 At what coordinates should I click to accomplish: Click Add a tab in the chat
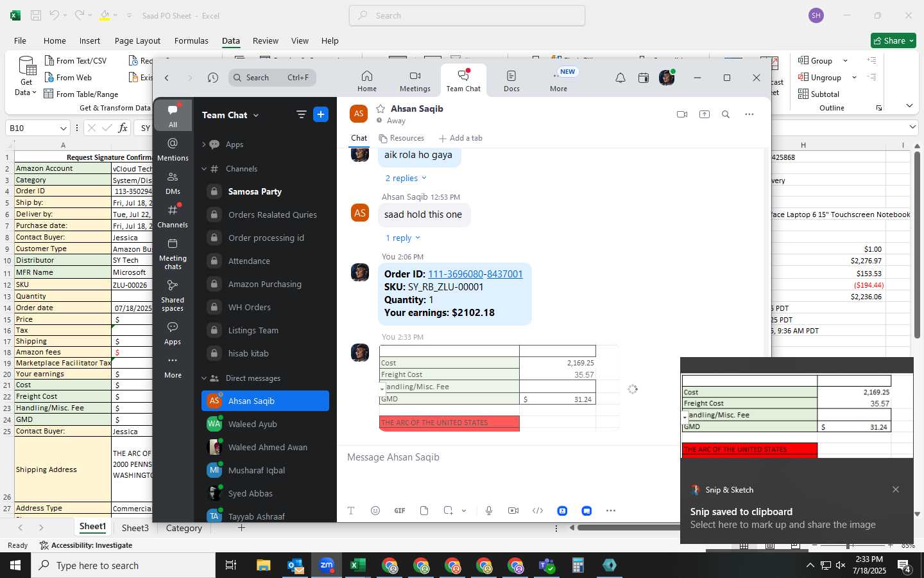pos(460,138)
